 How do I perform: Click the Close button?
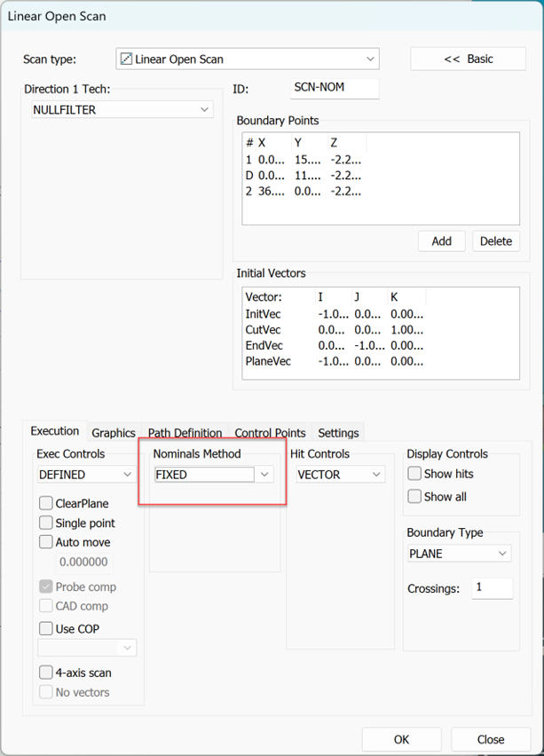491,739
